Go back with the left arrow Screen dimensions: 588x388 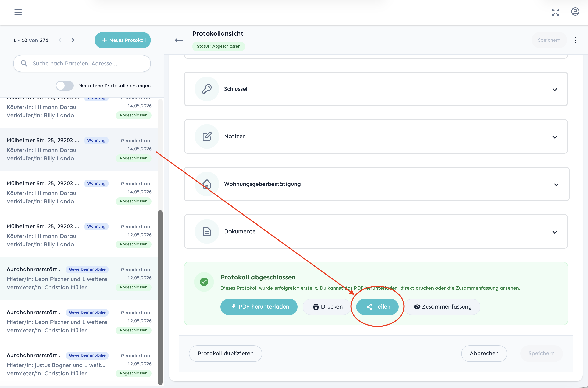coord(179,40)
